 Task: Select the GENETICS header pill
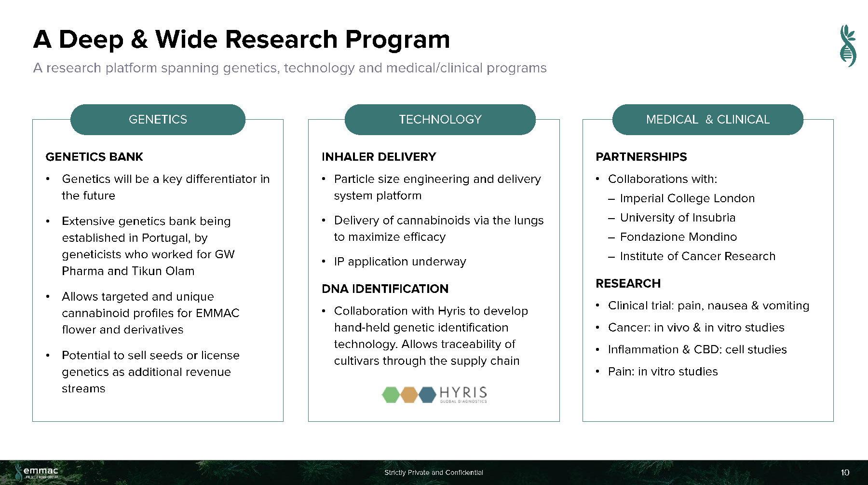pyautogui.click(x=158, y=119)
